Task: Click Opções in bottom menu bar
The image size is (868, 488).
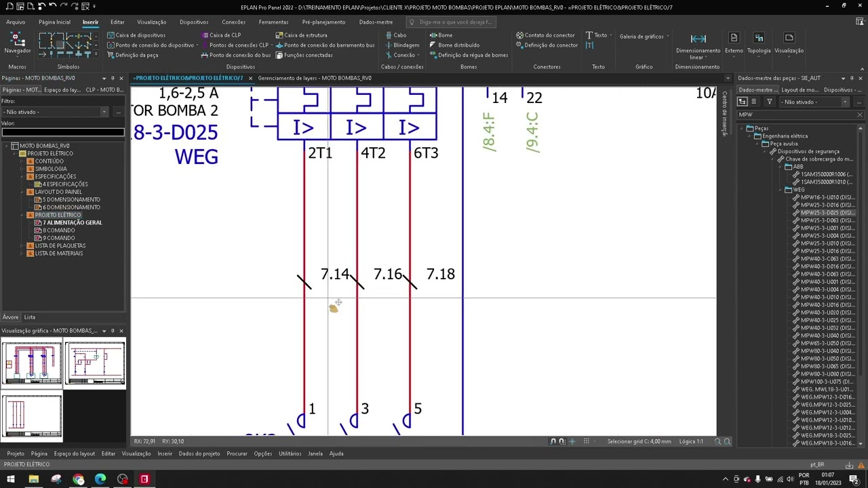Action: coord(262,453)
